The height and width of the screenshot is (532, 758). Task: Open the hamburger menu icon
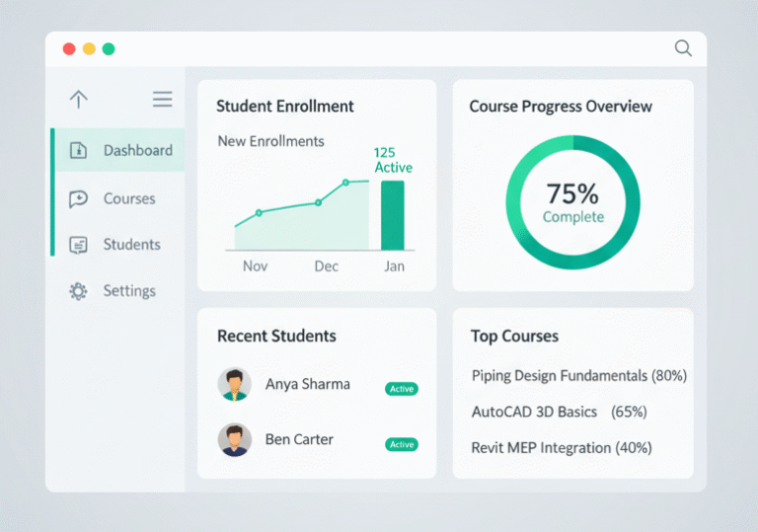[163, 99]
